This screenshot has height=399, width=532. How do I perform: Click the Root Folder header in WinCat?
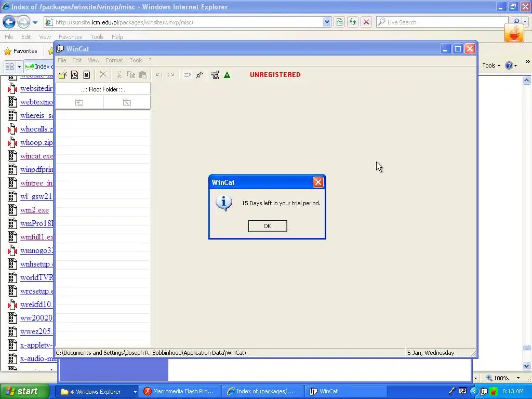click(x=103, y=89)
